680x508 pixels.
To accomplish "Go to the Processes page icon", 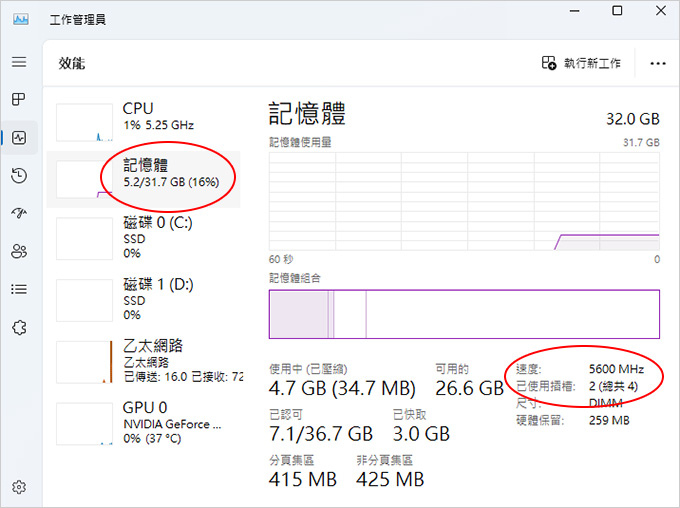I will click(x=19, y=99).
